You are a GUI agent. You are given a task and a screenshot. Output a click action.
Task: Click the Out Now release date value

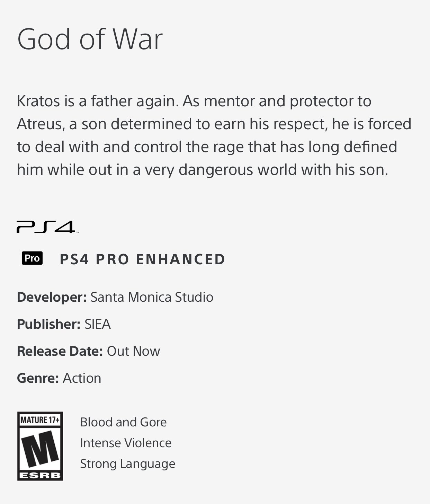133,351
